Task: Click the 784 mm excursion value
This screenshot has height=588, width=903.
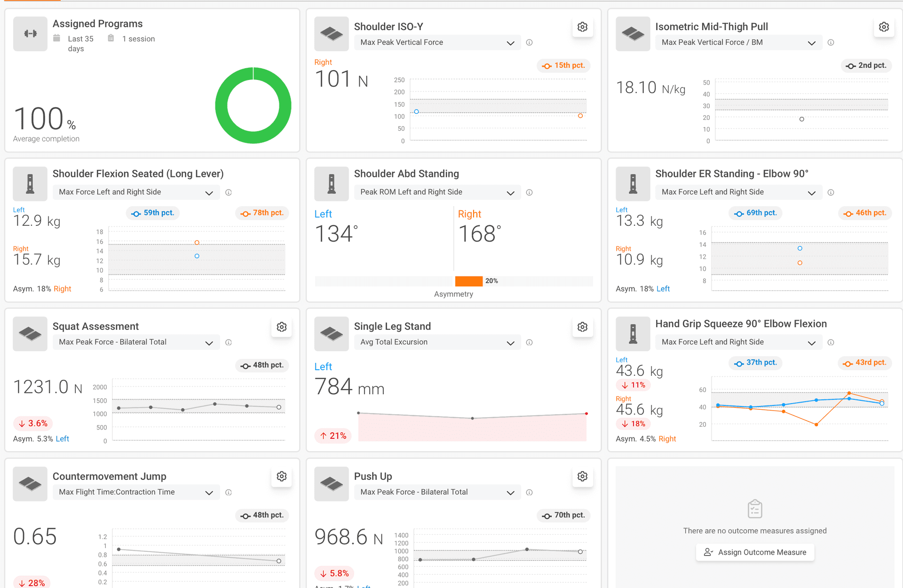Action: pos(349,387)
